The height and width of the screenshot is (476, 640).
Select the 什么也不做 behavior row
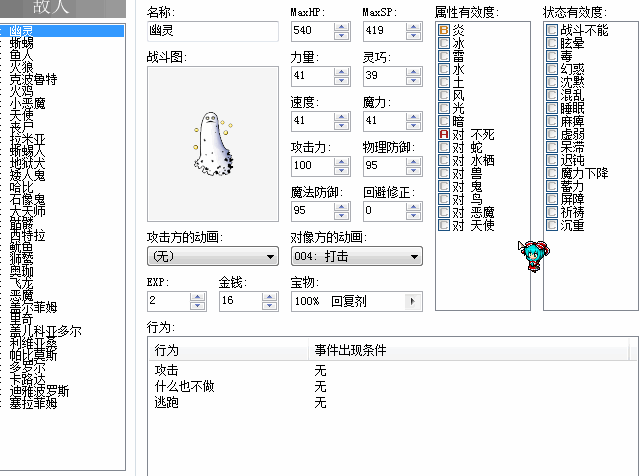(x=392, y=386)
